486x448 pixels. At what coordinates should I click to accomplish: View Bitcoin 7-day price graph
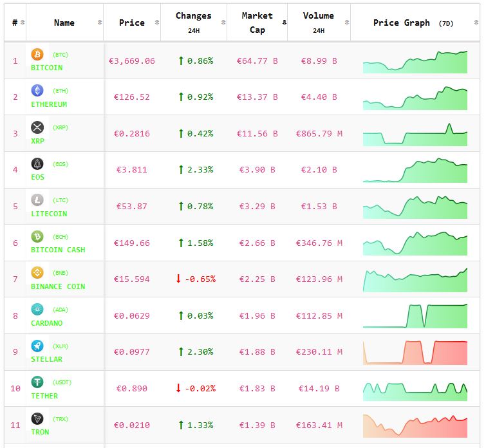(415, 62)
